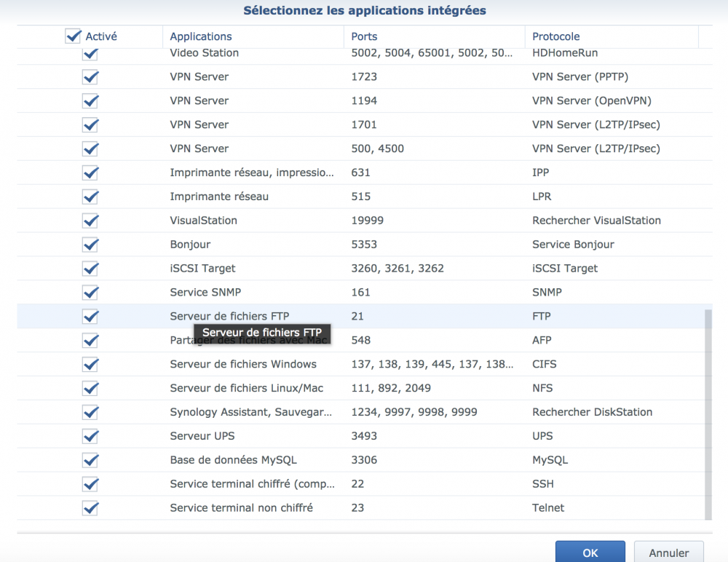Uncheck the VPN Server port 1723 checkbox
728x562 pixels.
[x=90, y=77]
